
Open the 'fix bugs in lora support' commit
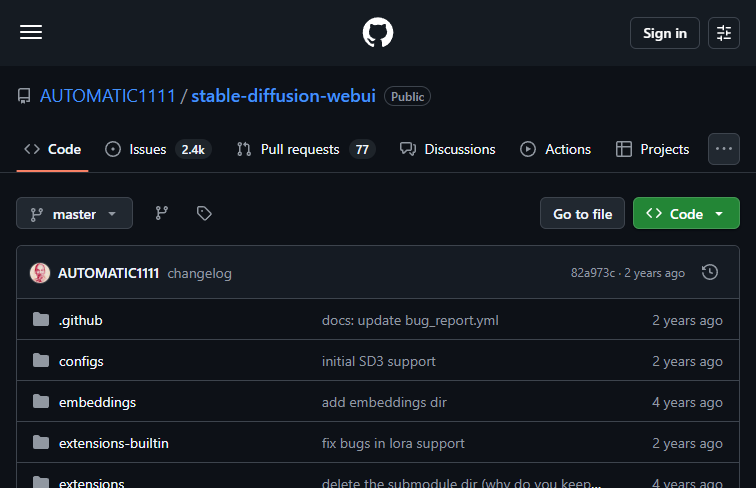393,443
